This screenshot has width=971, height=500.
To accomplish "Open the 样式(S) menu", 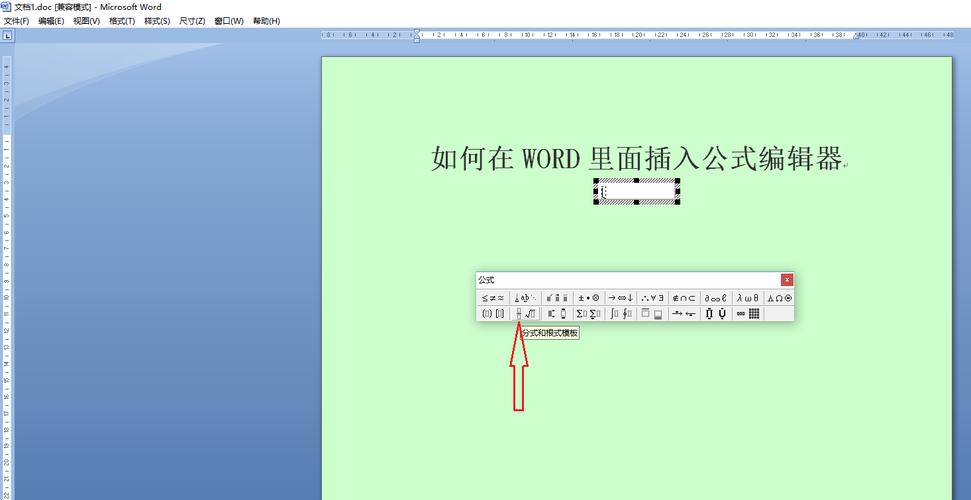I will 157,21.
